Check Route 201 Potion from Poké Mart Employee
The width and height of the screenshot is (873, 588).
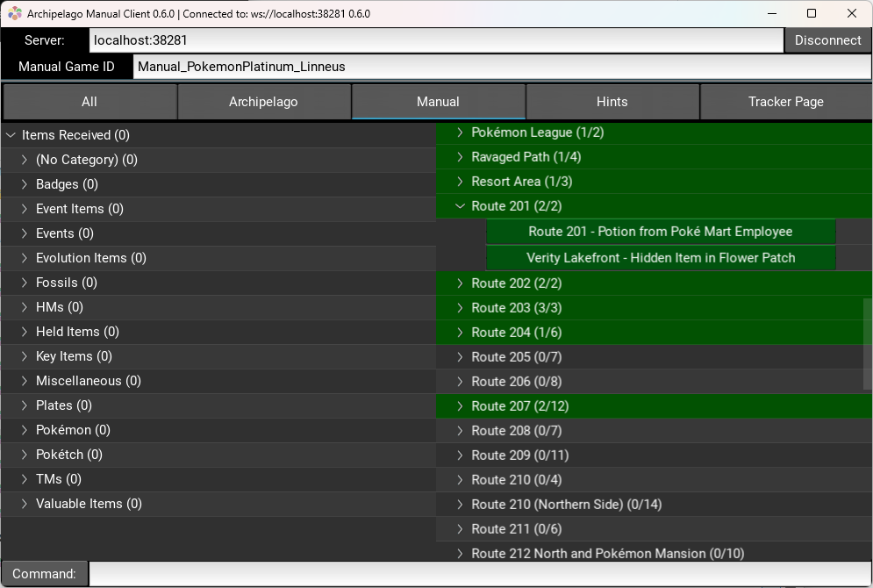coord(661,232)
